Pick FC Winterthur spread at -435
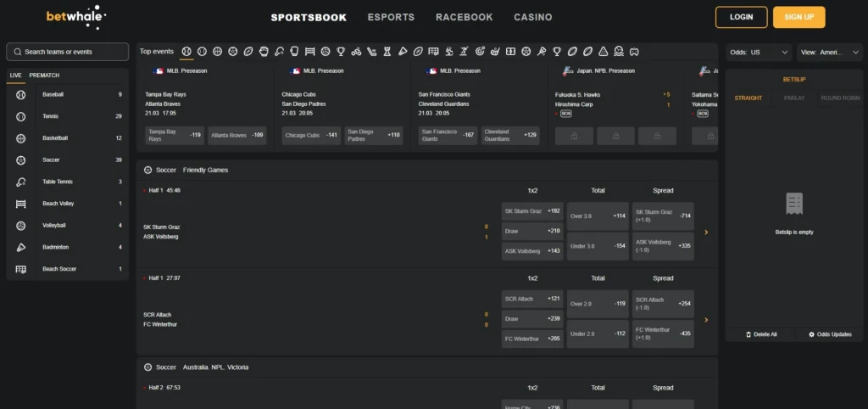 (x=663, y=333)
